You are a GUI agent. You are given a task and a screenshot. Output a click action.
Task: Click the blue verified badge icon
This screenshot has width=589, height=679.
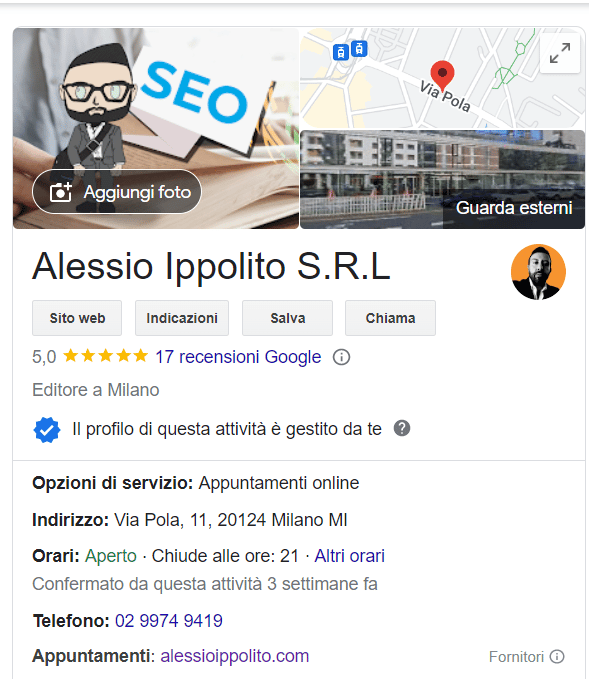pos(47,430)
